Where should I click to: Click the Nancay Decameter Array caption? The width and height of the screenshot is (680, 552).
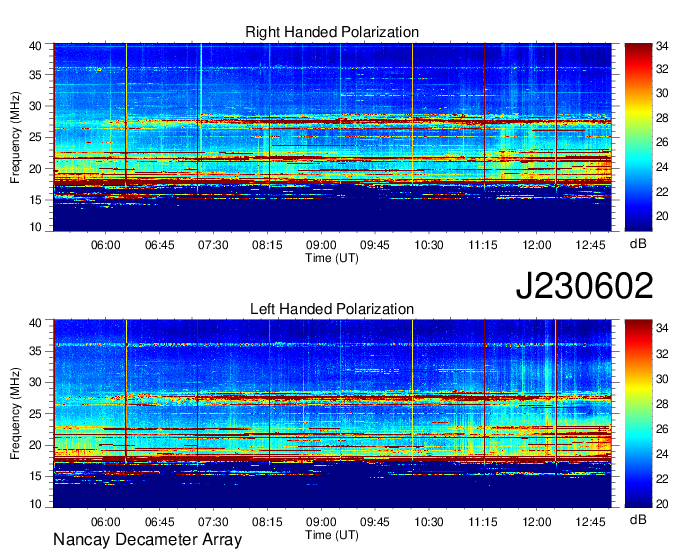click(x=147, y=540)
